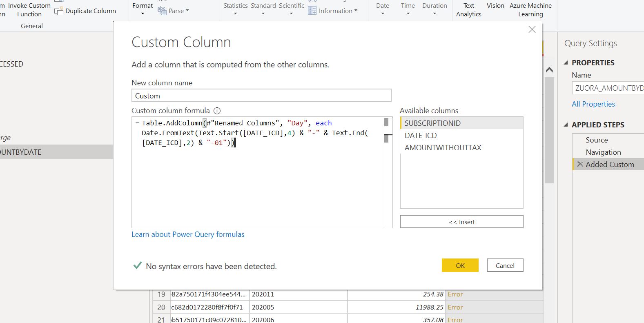This screenshot has width=644, height=323.
Task: Click the << Insert button
Action: pos(461,222)
